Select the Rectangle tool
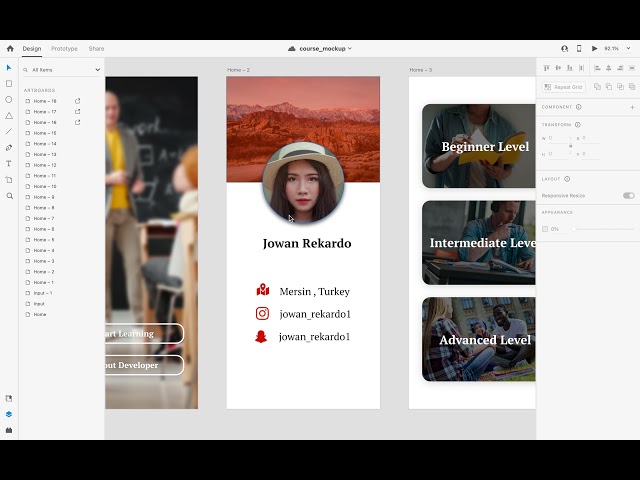The width and height of the screenshot is (640, 480). [9, 84]
